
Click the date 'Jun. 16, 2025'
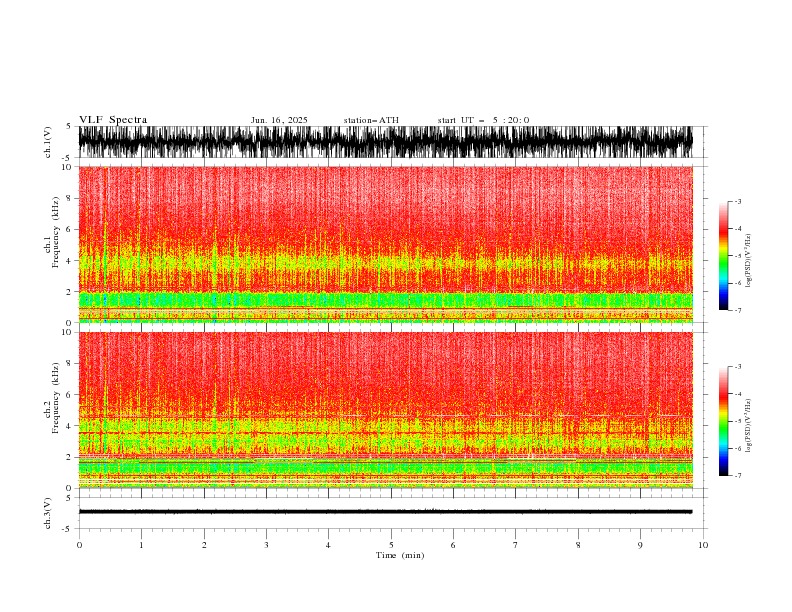tap(279, 120)
